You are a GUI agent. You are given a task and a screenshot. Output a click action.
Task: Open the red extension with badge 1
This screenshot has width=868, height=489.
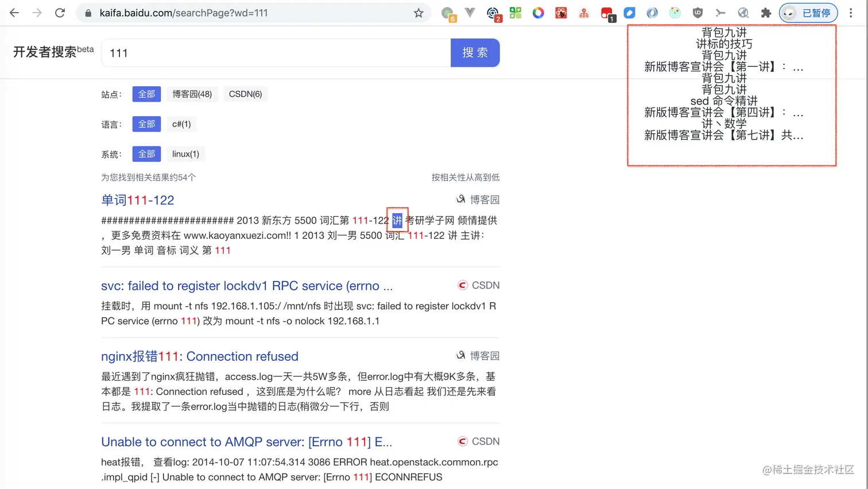click(607, 13)
